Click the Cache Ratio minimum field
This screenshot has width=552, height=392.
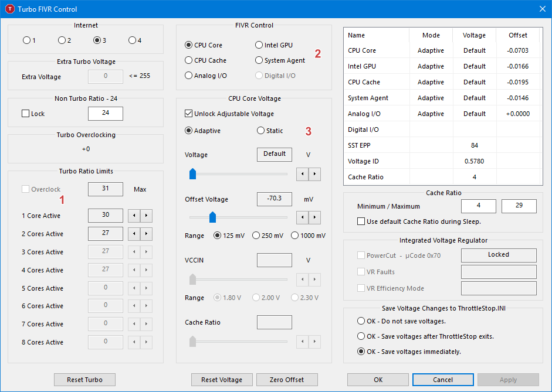(x=479, y=206)
